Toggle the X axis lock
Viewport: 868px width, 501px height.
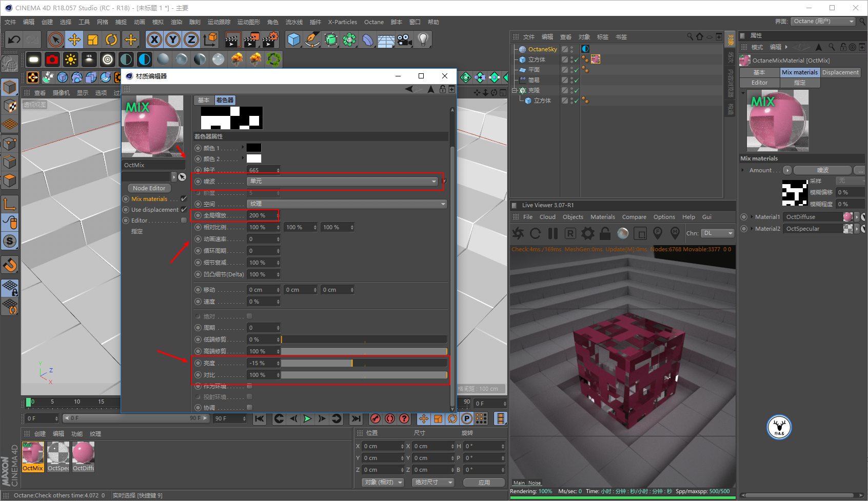[154, 39]
